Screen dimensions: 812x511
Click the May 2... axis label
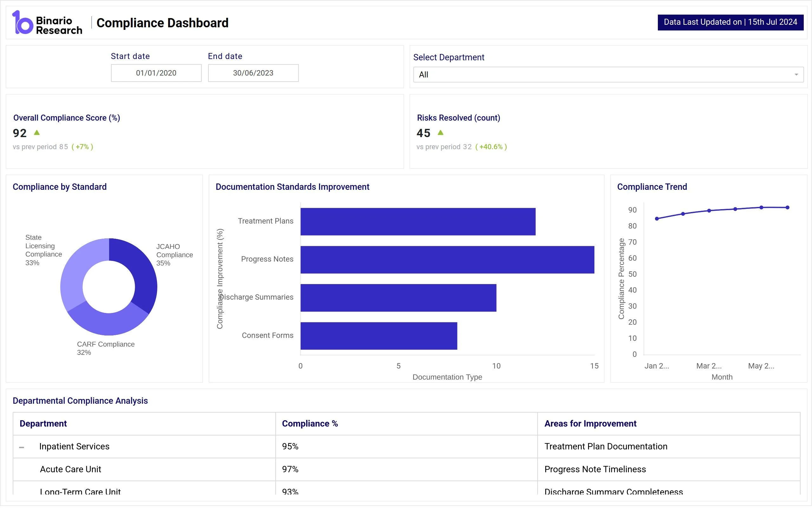[x=761, y=366]
